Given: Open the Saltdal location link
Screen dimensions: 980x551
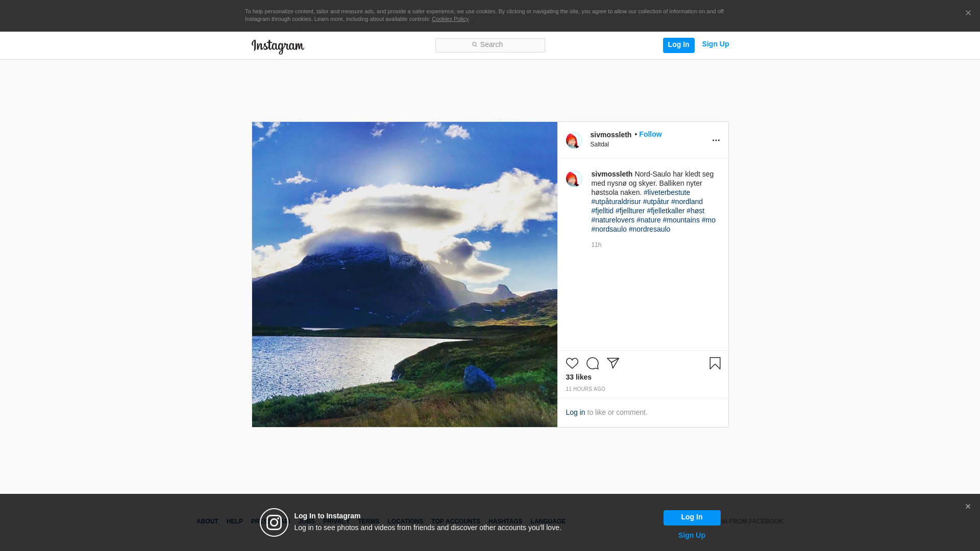Looking at the screenshot, I should pyautogui.click(x=599, y=144).
